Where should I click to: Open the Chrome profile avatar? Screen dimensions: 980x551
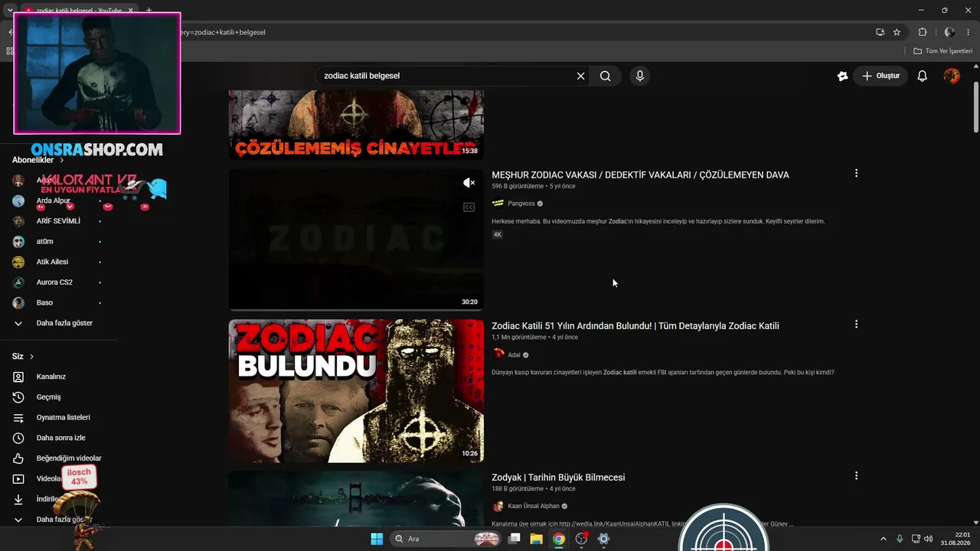pos(949,32)
